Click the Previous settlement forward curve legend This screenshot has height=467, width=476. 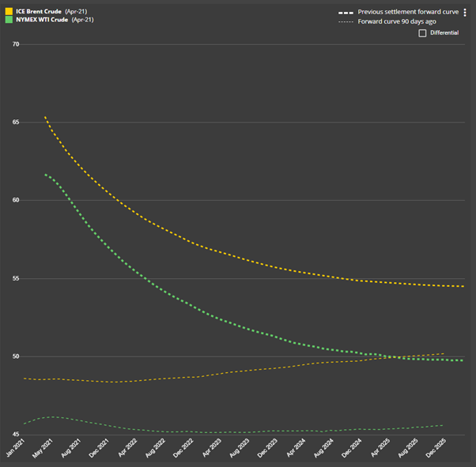408,12
